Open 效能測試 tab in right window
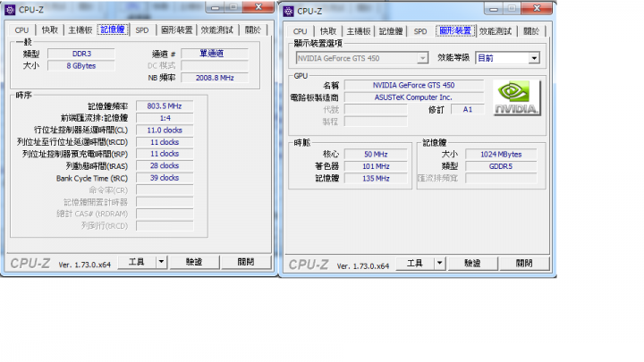The image size is (644, 362). (x=496, y=31)
